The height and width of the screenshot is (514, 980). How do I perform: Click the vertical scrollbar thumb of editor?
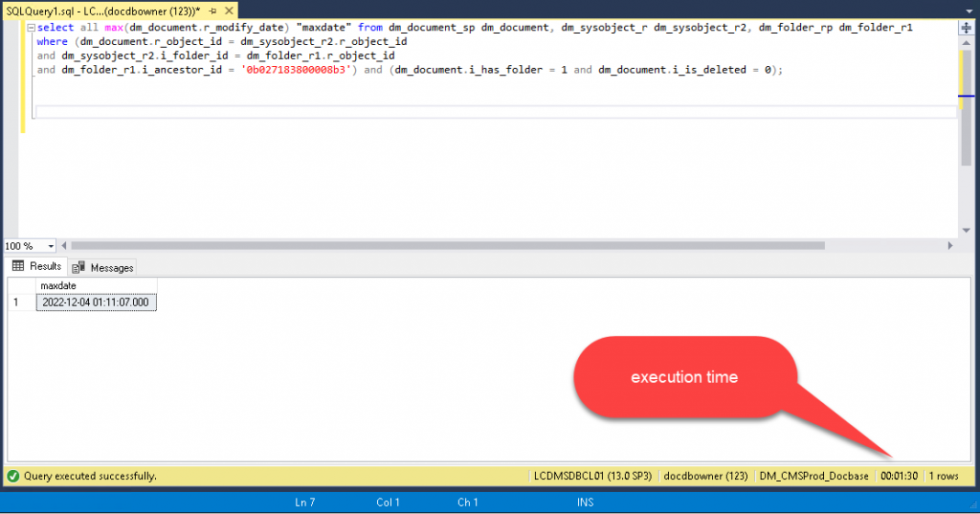[967, 107]
